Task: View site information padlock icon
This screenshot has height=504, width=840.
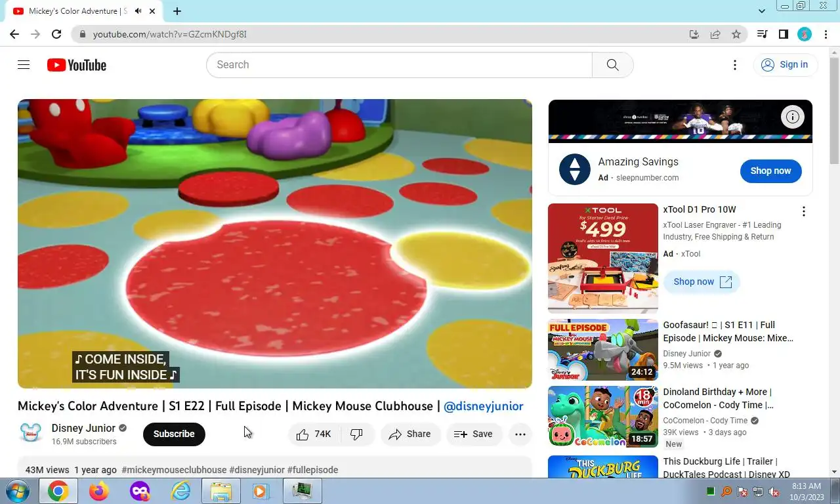Action: pos(82,34)
